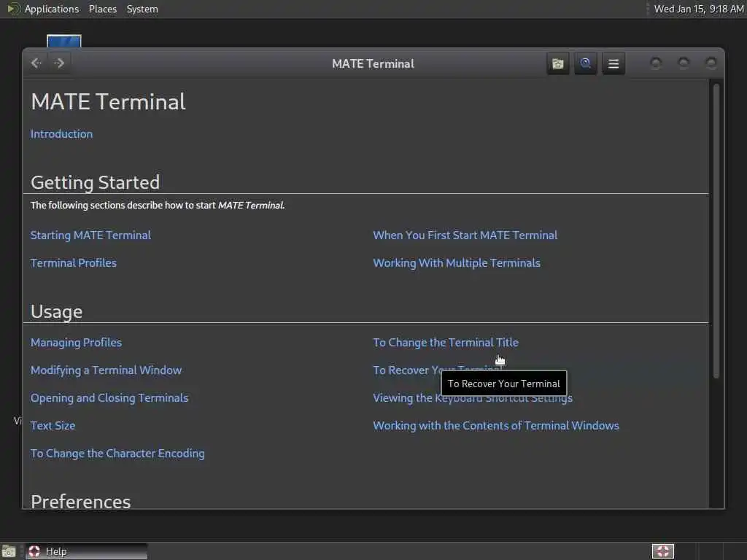This screenshot has width=747, height=560.
Task: Activate the search icon in header
Action: 586,63
